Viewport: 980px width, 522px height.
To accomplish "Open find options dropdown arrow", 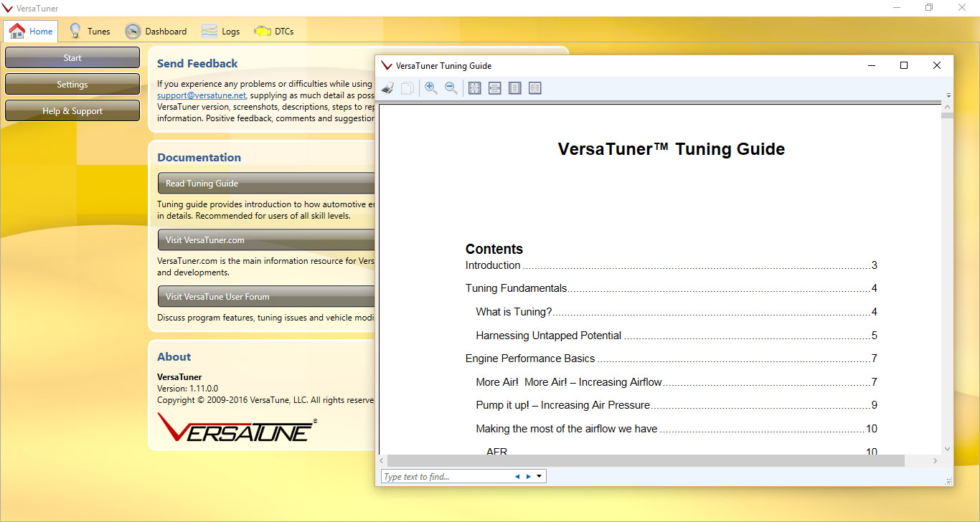I will click(x=540, y=476).
